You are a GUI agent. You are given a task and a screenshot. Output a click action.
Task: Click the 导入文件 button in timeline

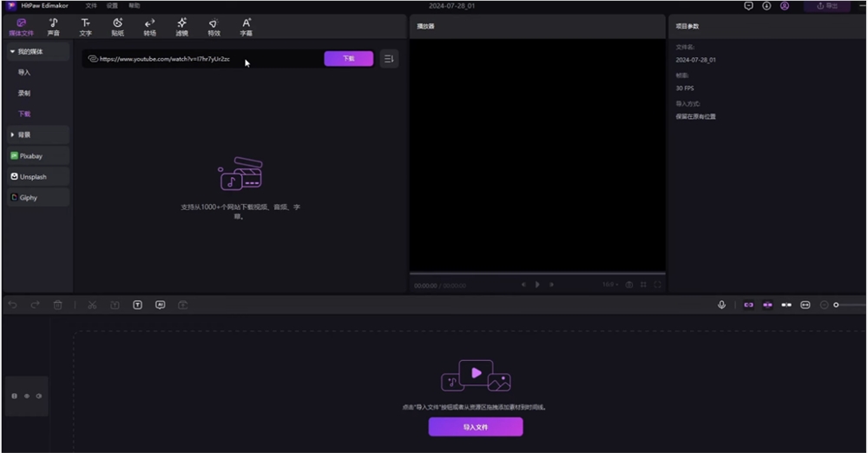click(475, 427)
